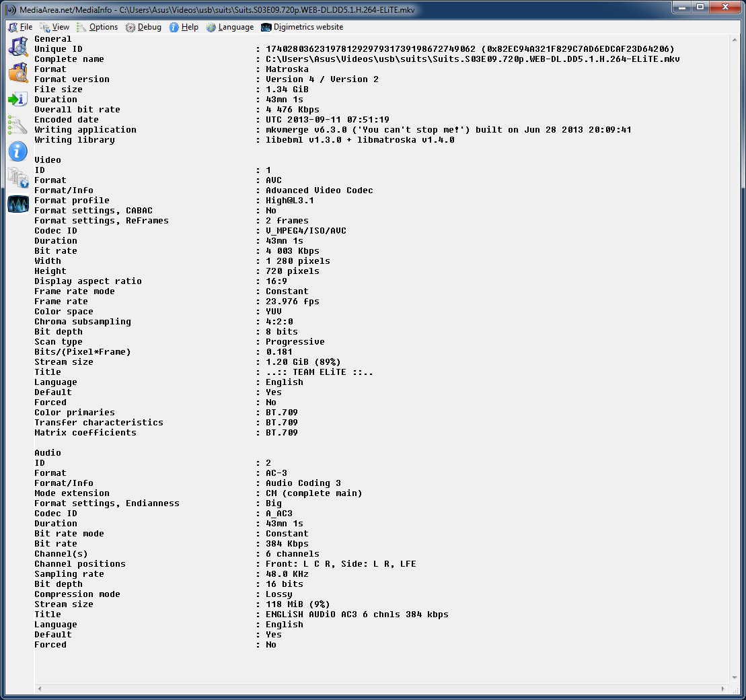Click the 'Progressive' scan type value
The height and width of the screenshot is (700, 746).
click(x=295, y=342)
